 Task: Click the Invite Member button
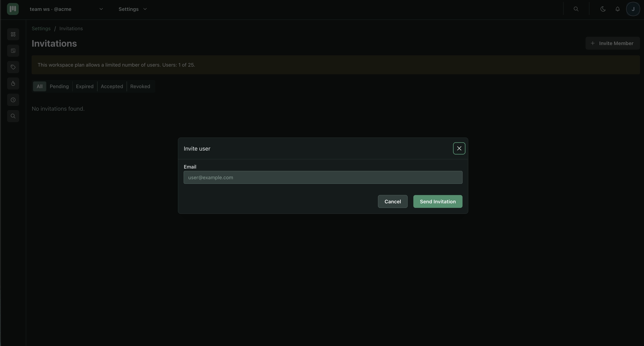coord(612,43)
